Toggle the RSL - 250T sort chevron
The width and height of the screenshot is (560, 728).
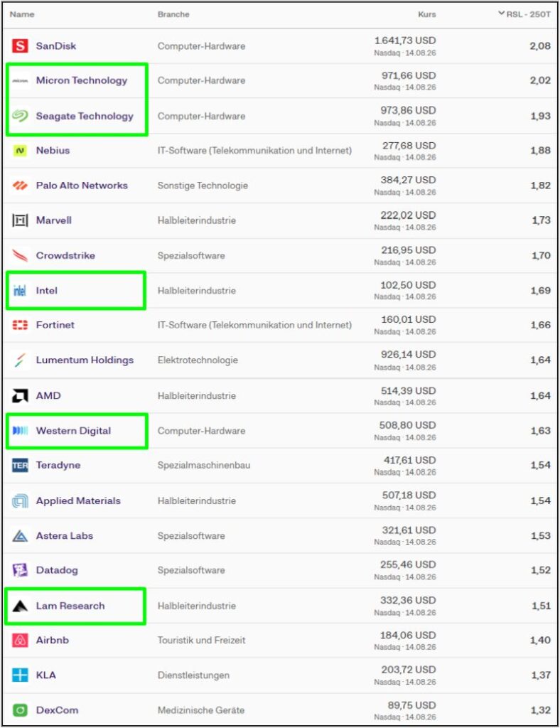[x=501, y=14]
